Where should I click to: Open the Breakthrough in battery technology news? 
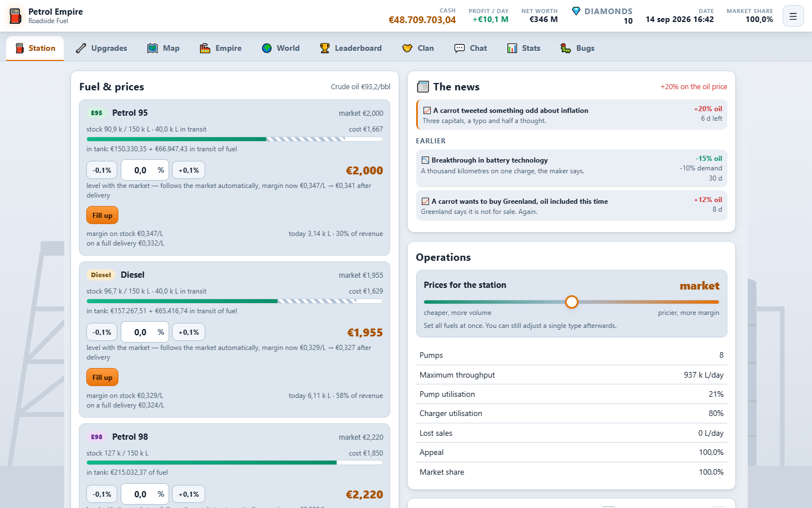572,168
